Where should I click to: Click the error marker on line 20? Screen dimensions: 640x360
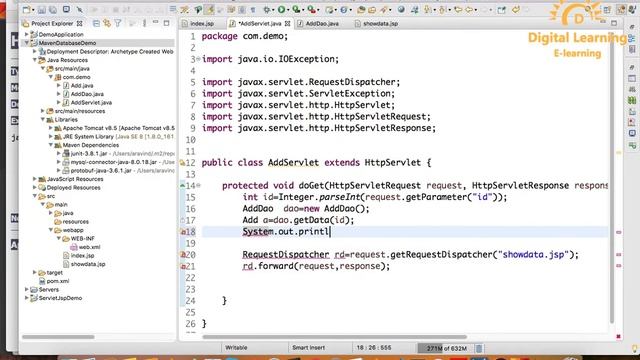point(183,255)
